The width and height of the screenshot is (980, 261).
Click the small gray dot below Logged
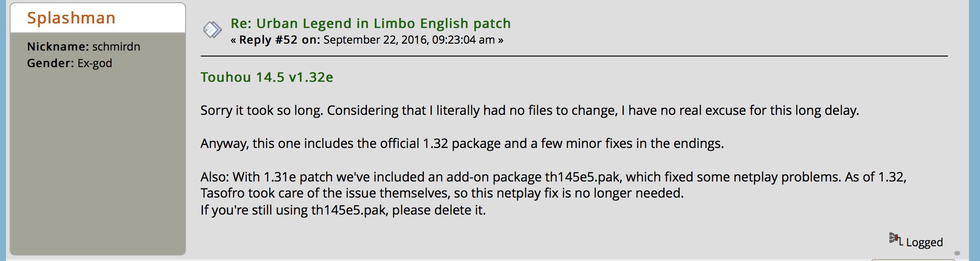pos(957,253)
